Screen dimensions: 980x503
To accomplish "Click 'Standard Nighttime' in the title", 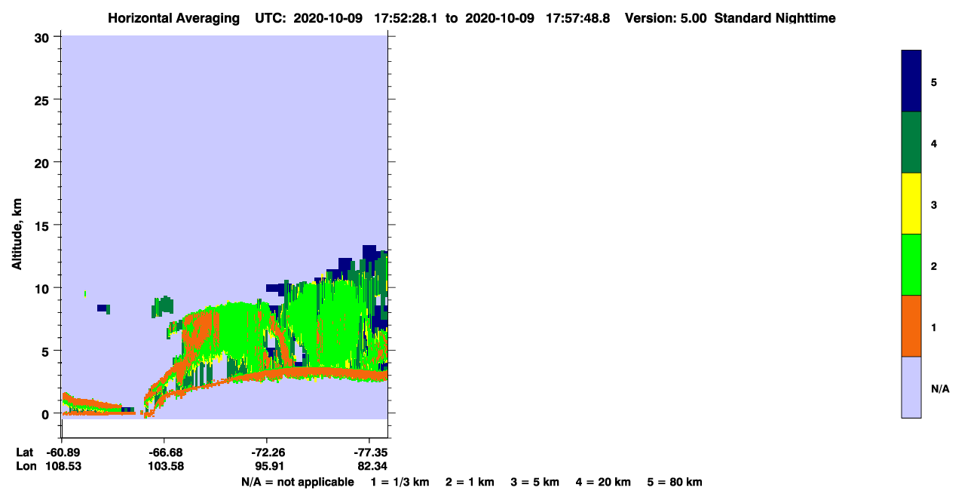I will [775, 18].
